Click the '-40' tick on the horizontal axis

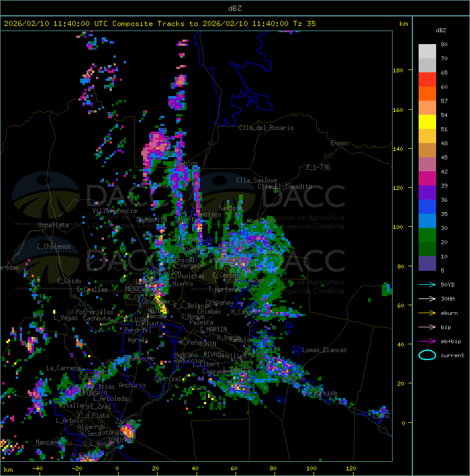coord(37,469)
